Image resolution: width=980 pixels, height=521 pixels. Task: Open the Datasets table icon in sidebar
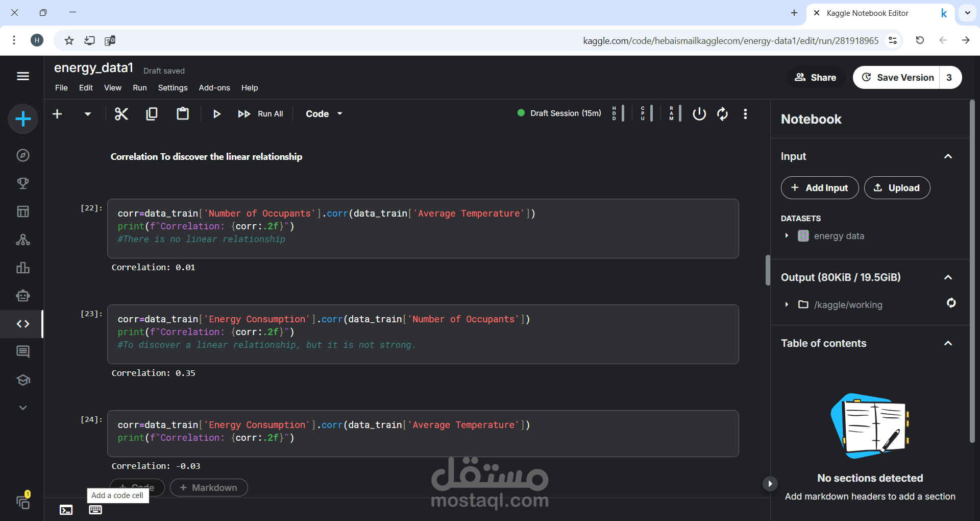coord(23,211)
